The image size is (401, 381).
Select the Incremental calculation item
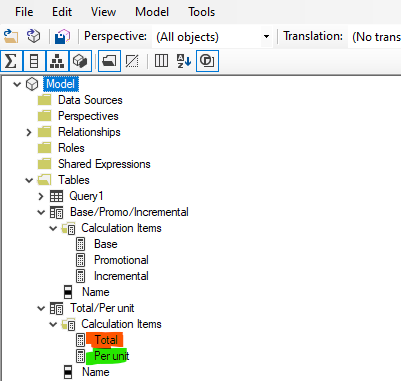(121, 276)
